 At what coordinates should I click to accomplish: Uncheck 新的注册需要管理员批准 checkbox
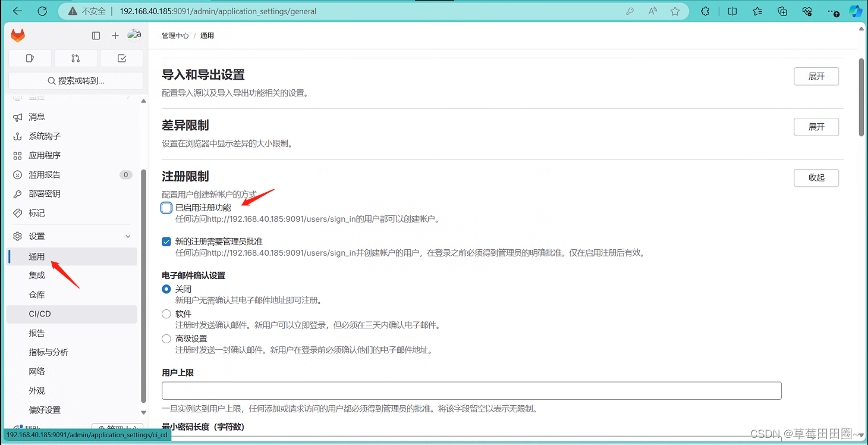pyautogui.click(x=166, y=242)
